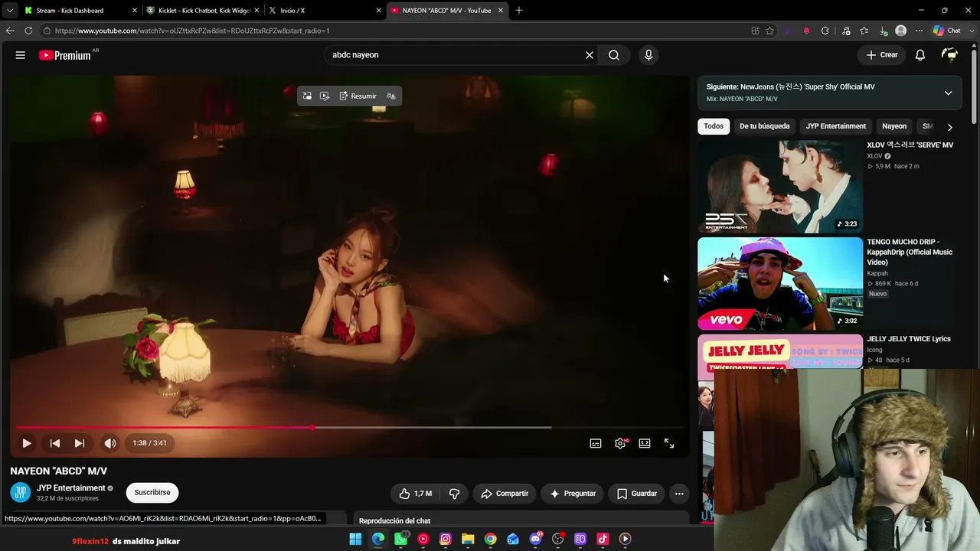Screen dimensions: 980x551
Task: Dislike the video
Action: tap(455, 494)
